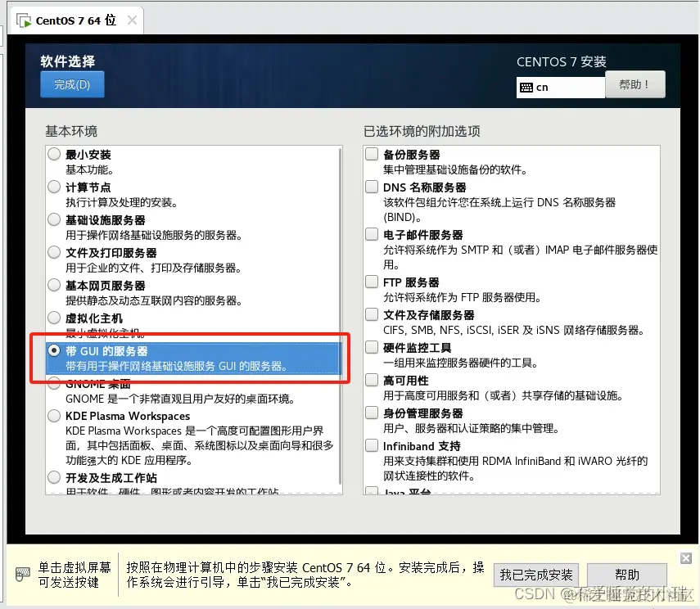Click 执行计算及处理的安装。 description

[122, 203]
